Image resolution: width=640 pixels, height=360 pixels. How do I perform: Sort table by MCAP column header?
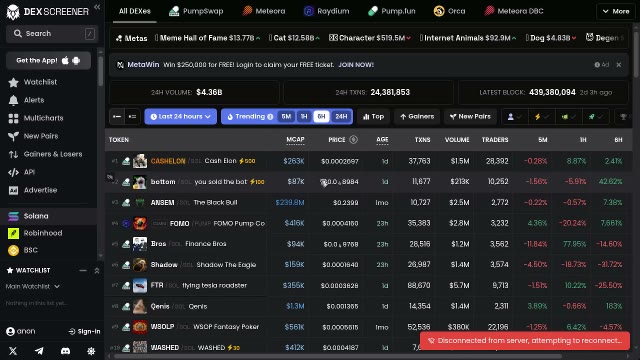295,140
